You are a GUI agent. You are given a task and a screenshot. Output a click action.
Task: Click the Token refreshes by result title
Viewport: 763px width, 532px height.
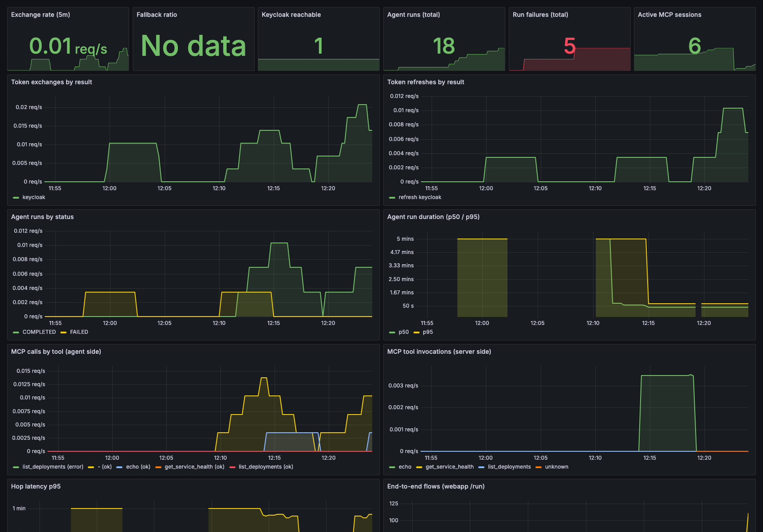[x=425, y=82]
